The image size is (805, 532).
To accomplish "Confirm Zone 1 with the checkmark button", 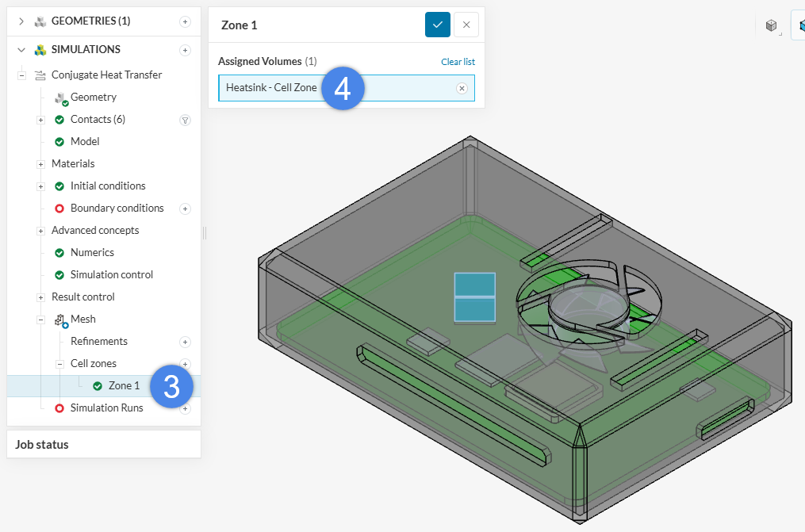I will point(437,25).
